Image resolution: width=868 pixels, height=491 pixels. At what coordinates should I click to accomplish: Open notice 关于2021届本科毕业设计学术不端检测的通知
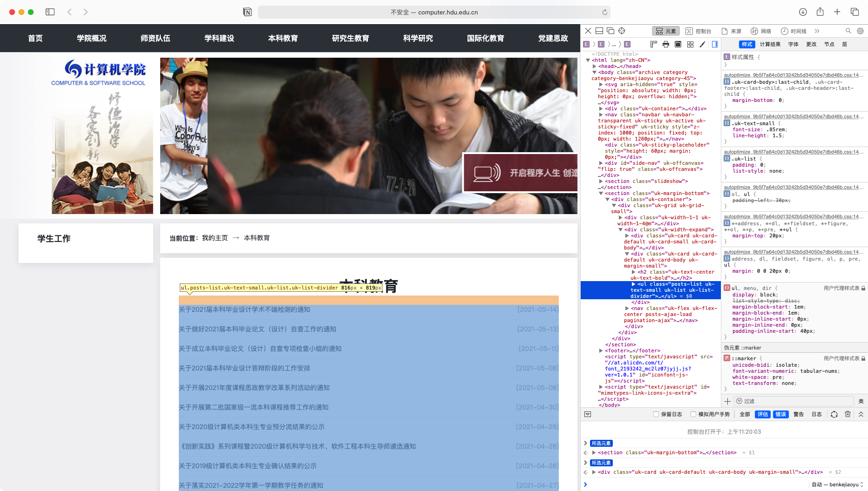coord(244,309)
